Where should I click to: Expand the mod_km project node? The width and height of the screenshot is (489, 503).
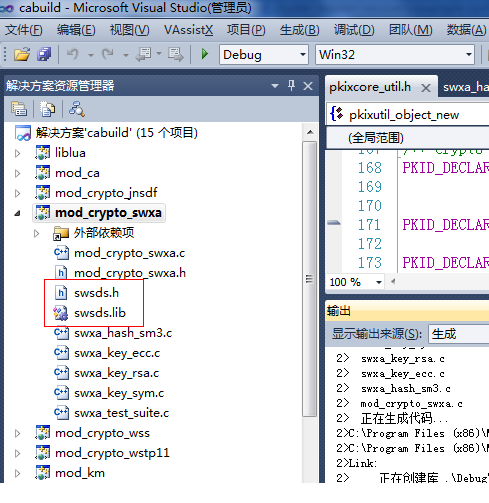17,473
